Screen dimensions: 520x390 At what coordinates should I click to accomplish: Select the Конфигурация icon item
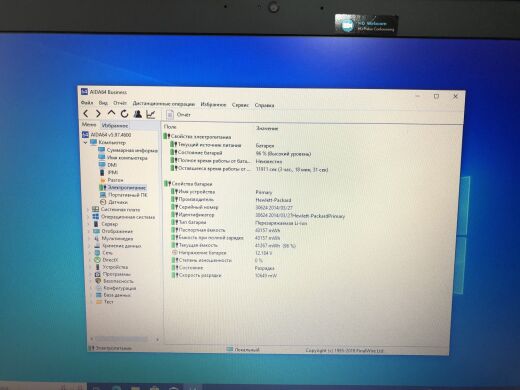click(x=115, y=288)
